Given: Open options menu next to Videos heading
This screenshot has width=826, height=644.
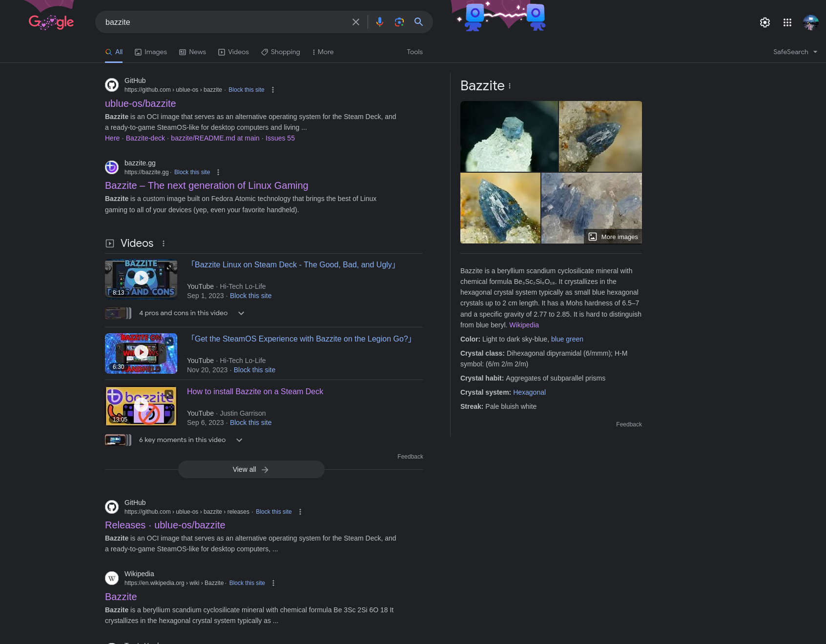Looking at the screenshot, I should tap(164, 243).
